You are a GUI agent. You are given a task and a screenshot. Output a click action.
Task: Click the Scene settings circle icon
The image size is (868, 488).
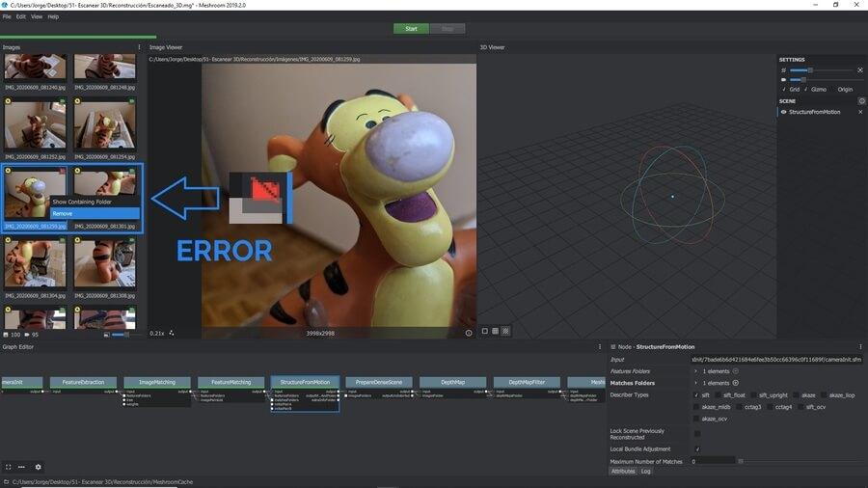click(x=861, y=101)
